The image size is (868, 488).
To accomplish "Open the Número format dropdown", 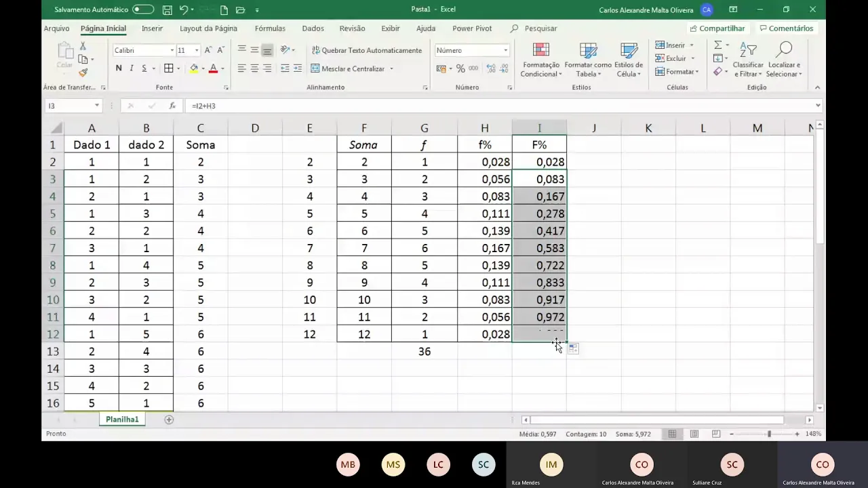I will (505, 50).
